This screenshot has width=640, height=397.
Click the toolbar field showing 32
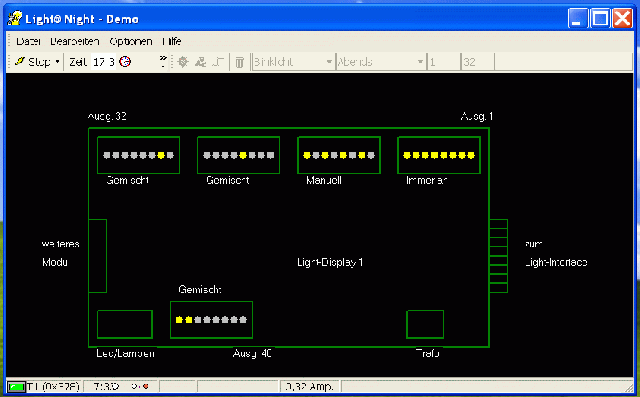(478, 62)
